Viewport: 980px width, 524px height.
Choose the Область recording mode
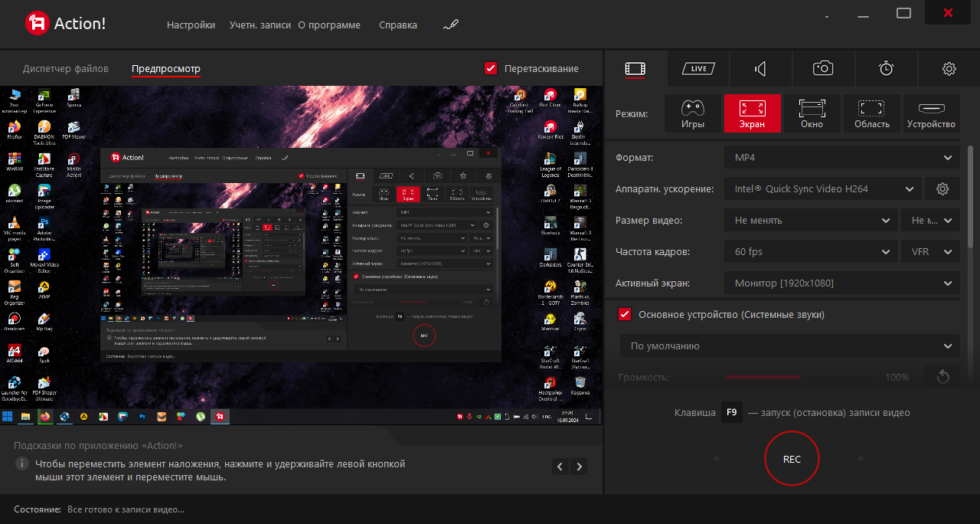click(x=872, y=113)
